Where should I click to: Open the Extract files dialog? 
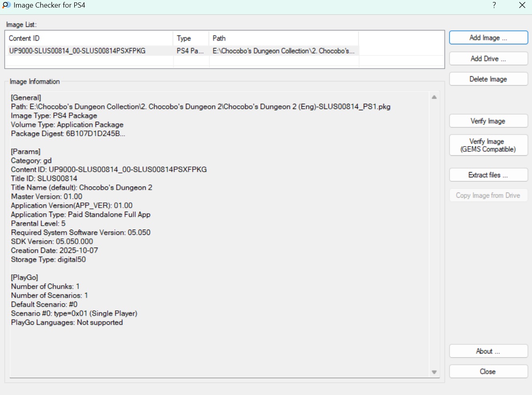coord(488,175)
